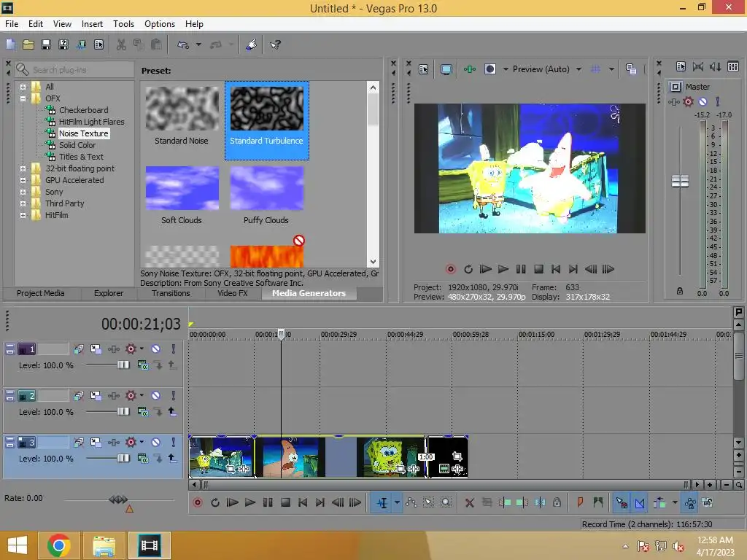Open the overlays grid dropdown arrow

(611, 69)
